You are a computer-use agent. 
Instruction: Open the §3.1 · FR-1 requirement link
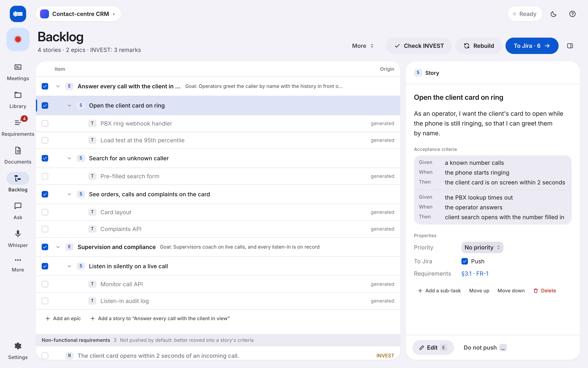[x=475, y=274]
